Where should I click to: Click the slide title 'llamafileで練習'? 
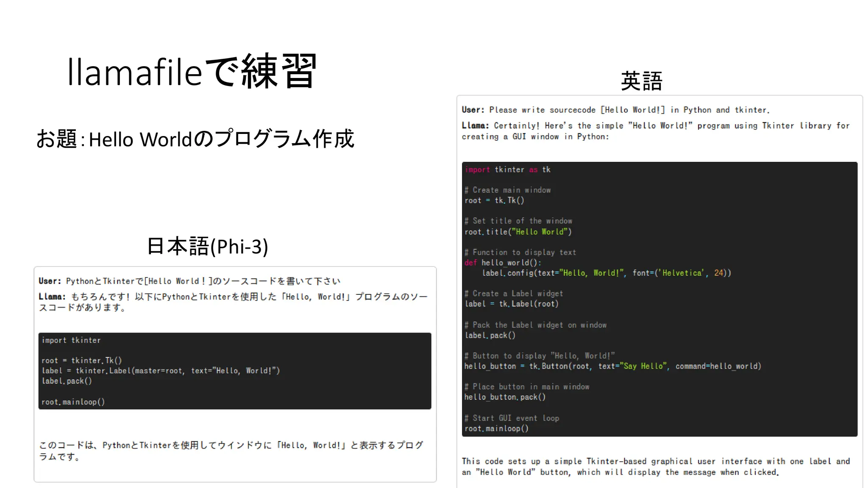click(x=192, y=71)
